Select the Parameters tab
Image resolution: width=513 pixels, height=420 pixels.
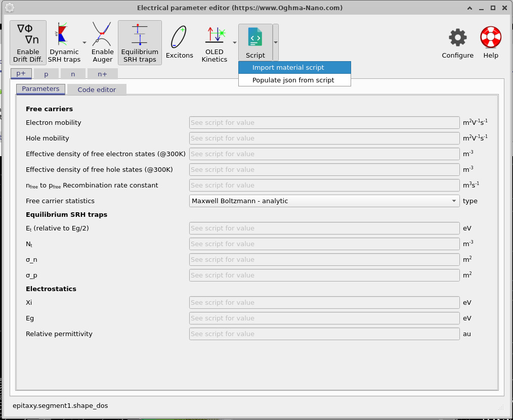click(40, 89)
